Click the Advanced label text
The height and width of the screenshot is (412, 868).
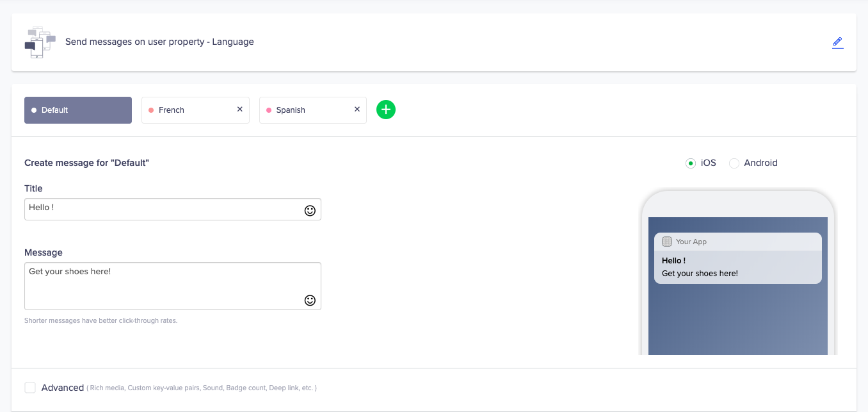[x=63, y=388]
